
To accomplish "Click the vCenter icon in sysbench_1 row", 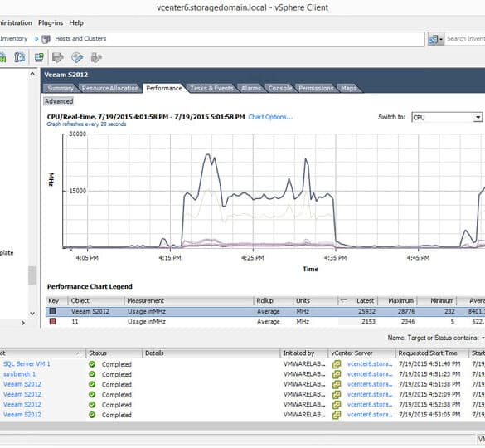I will tap(337, 374).
